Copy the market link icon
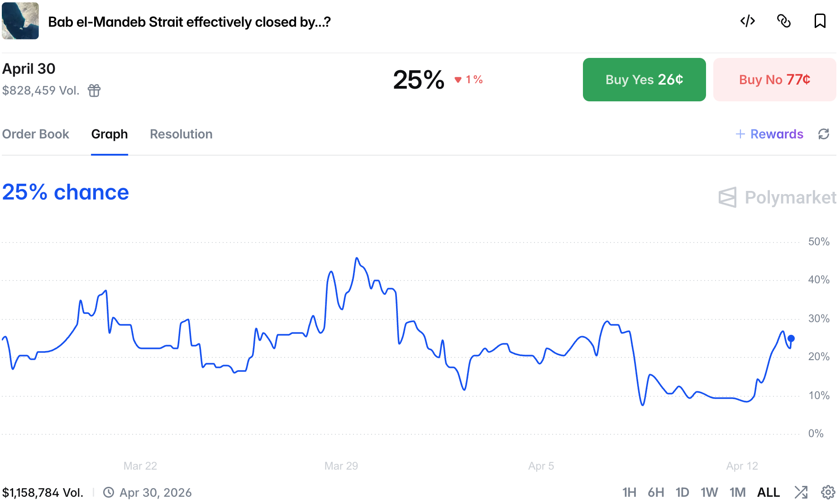This screenshot has height=504, width=840. [x=783, y=21]
